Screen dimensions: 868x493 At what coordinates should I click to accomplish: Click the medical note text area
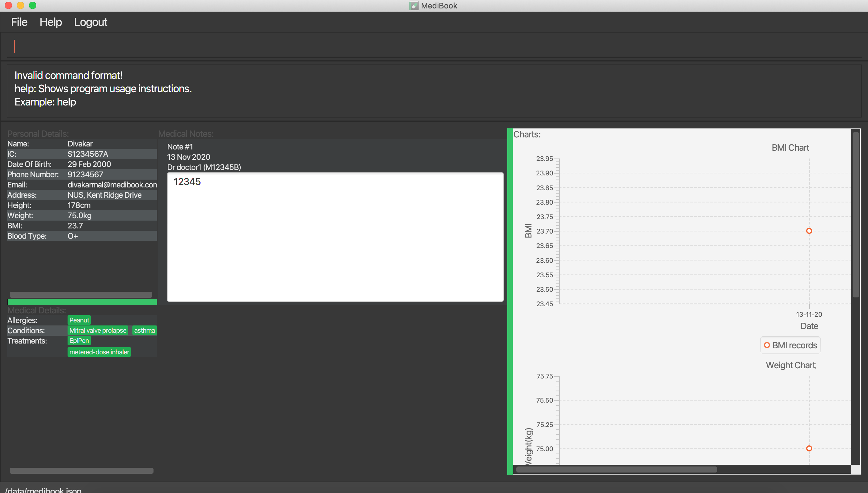pos(335,237)
